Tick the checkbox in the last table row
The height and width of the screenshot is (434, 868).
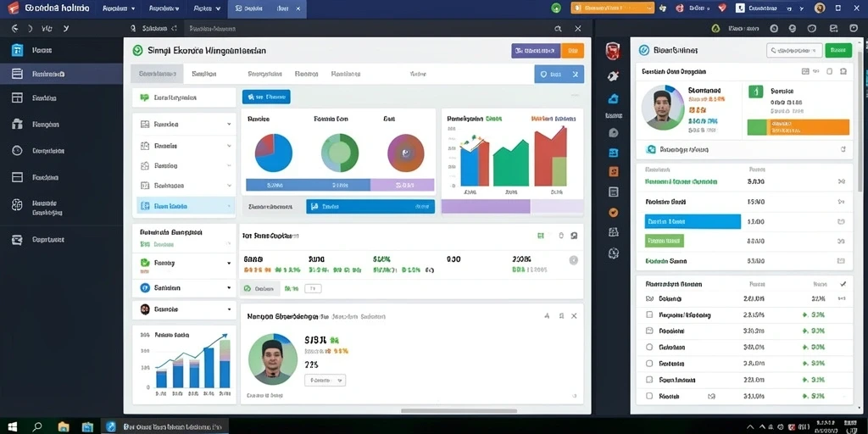pyautogui.click(x=649, y=397)
